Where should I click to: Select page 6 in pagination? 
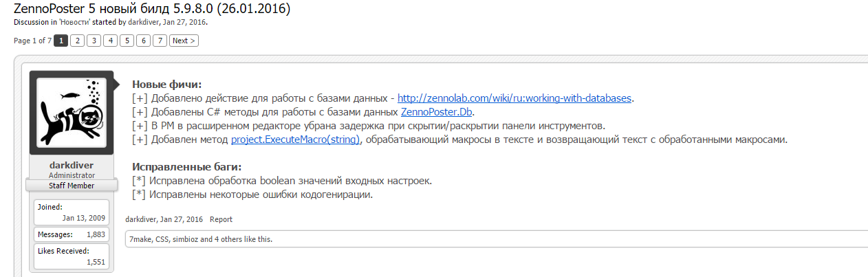143,41
